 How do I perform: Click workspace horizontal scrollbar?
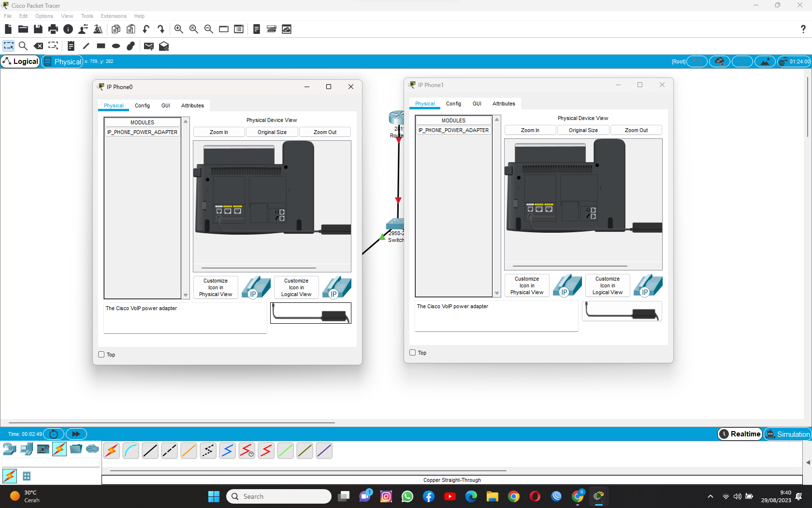pyautogui.click(x=172, y=423)
